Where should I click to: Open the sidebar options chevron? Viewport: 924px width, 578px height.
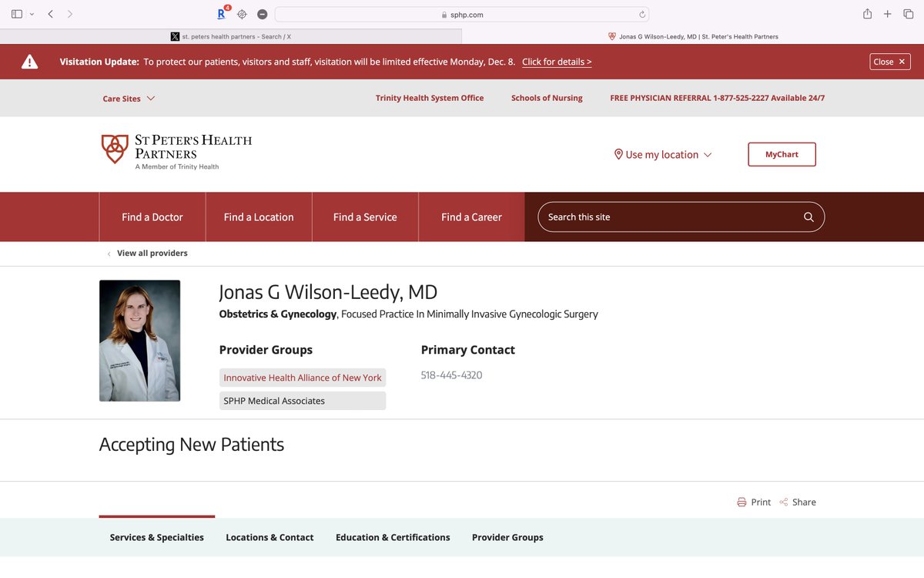32,14
